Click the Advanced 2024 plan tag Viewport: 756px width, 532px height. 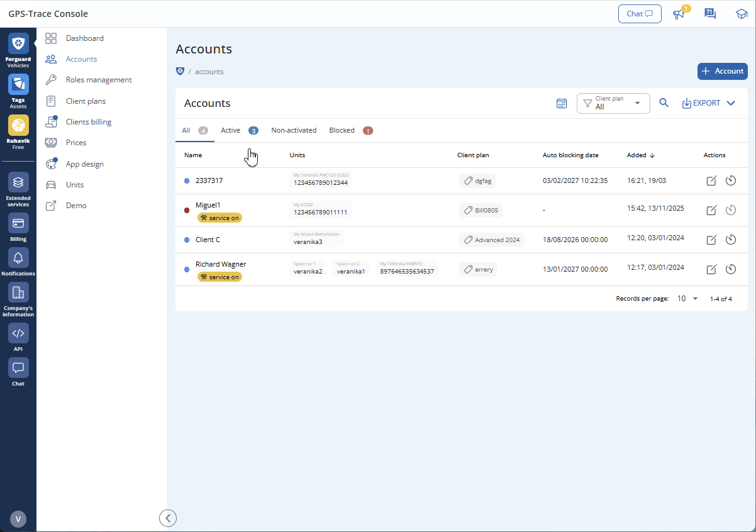(x=491, y=240)
